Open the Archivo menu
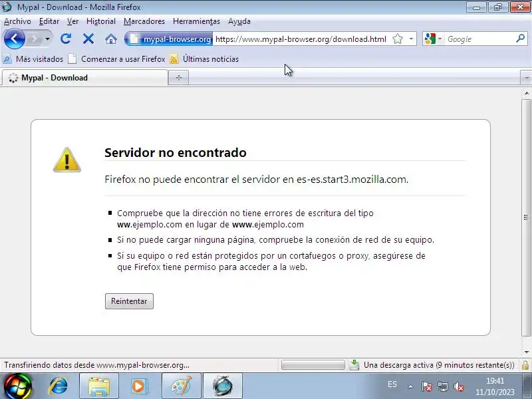Image resolution: width=532 pixels, height=399 pixels. [17, 21]
